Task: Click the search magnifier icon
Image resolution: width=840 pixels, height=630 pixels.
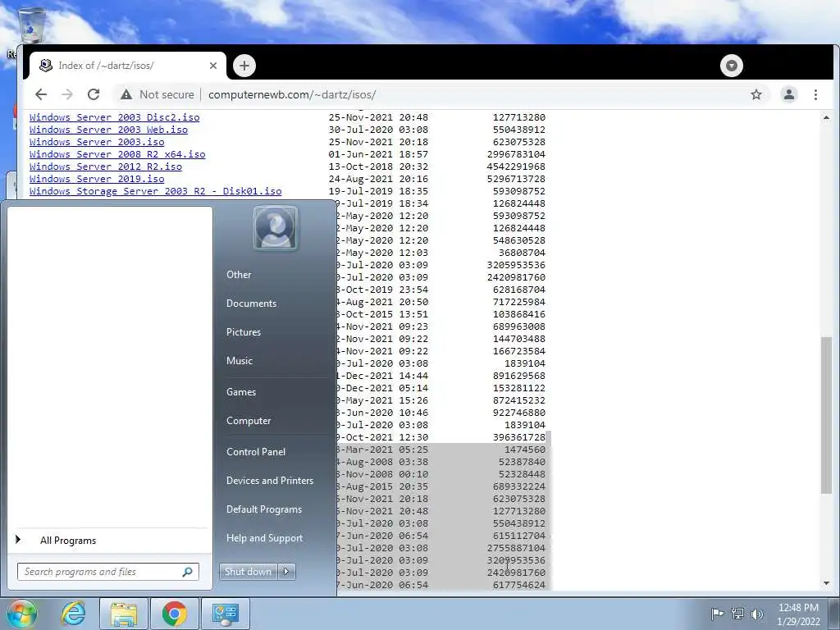Action: point(188,572)
